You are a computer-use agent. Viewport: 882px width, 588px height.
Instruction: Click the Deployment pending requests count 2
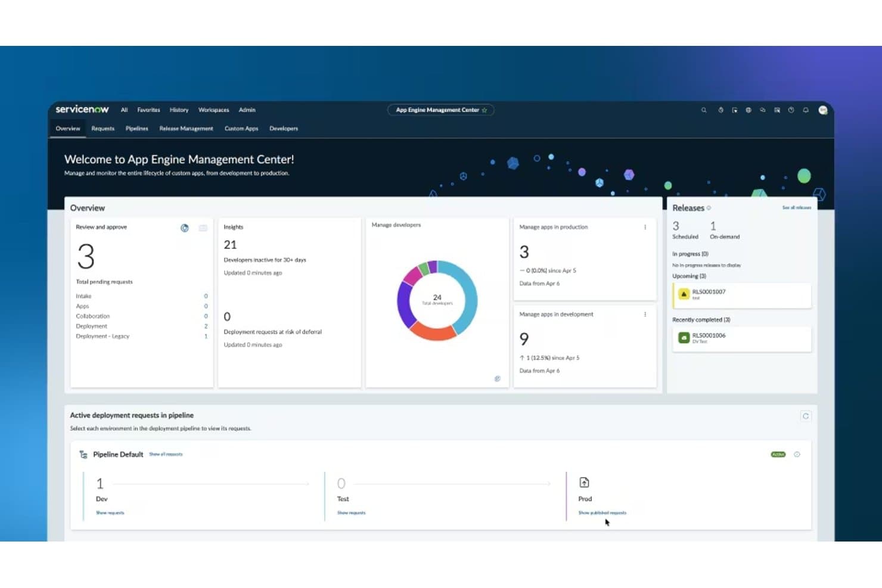point(206,326)
